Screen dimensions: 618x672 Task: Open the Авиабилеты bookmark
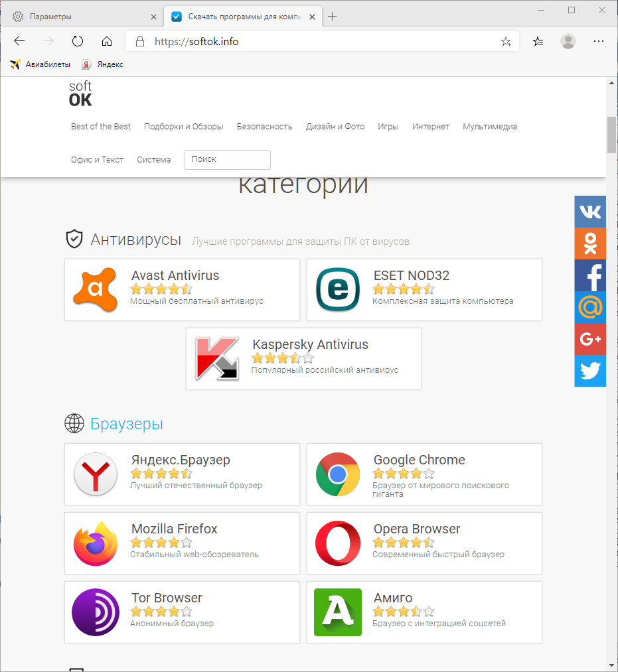click(40, 64)
